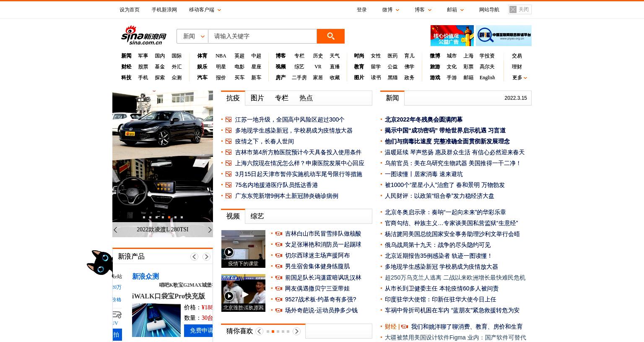Click the video icon beside 9527战术板
This screenshot has width=644, height=342.
tap(279, 300)
